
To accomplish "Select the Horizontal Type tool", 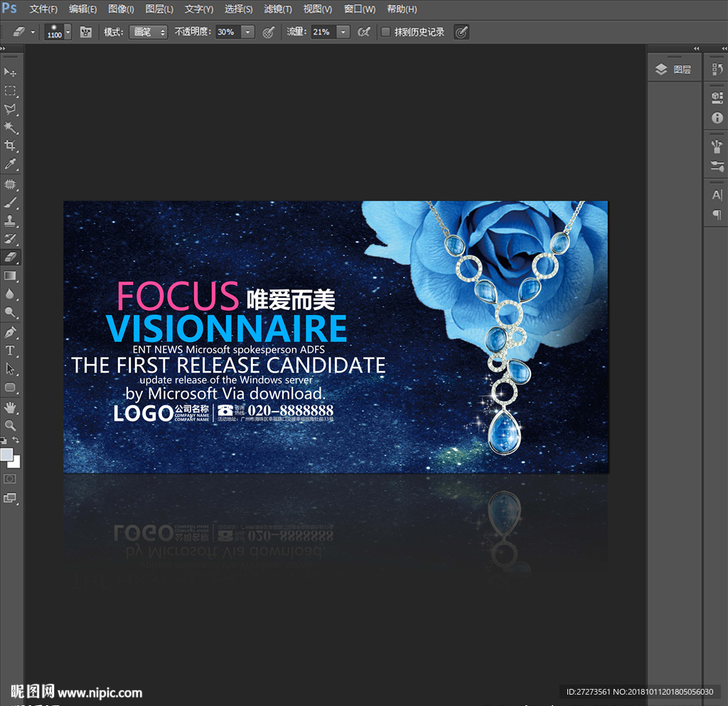I will (x=10, y=351).
